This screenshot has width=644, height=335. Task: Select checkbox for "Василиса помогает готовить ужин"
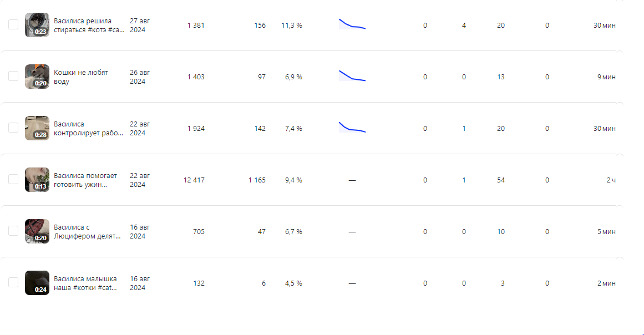click(x=13, y=179)
